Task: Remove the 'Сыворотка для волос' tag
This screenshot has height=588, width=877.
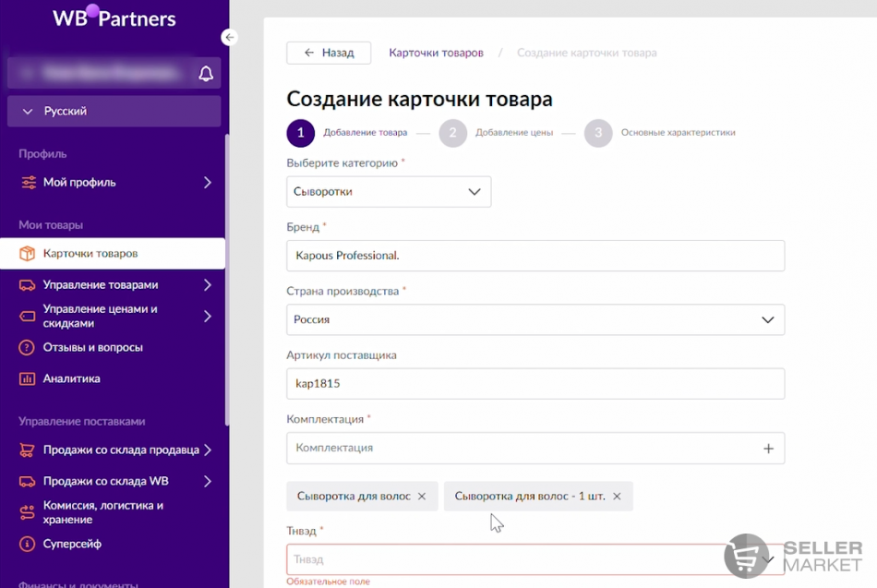Action: (x=422, y=497)
